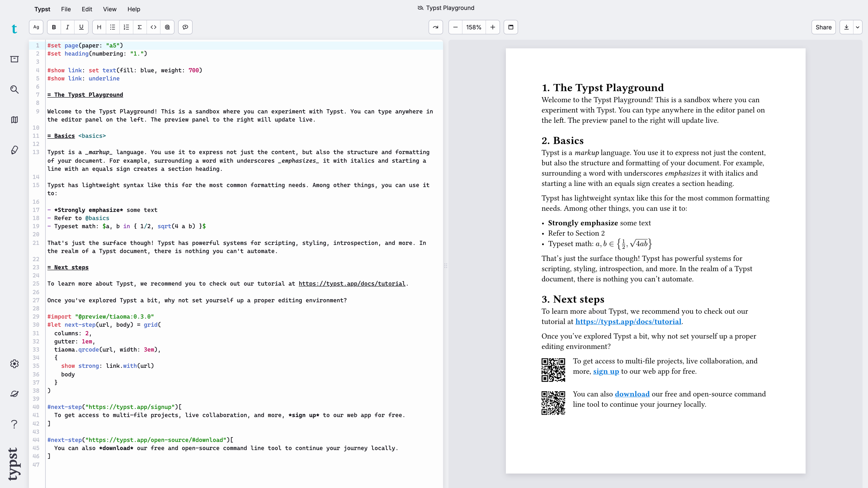This screenshot has width=868, height=488.
Task: Click the typst wordmark at the sidebar bottom
Action: (x=14, y=464)
